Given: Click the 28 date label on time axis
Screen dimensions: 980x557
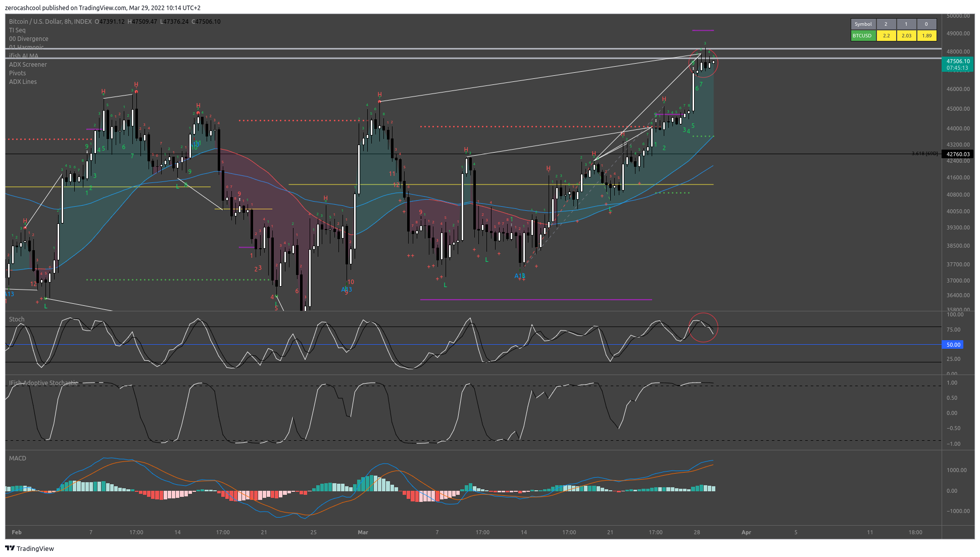Looking at the screenshot, I should (x=697, y=532).
